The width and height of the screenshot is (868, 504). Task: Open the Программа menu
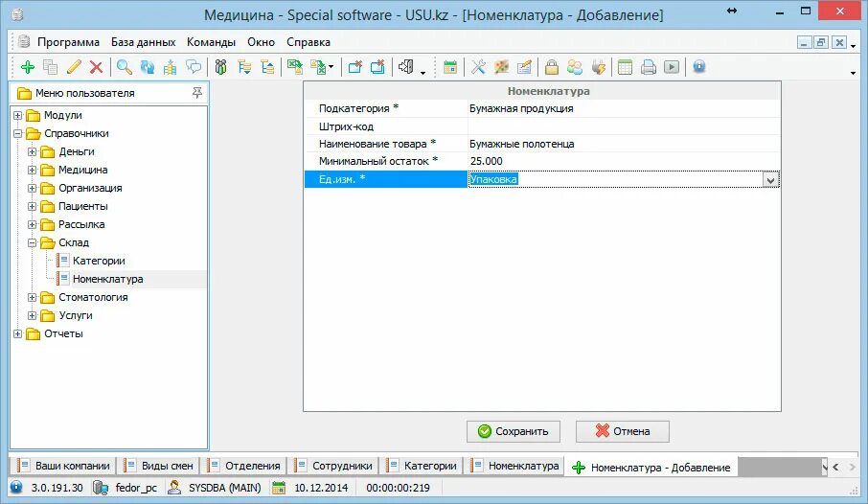(68, 42)
